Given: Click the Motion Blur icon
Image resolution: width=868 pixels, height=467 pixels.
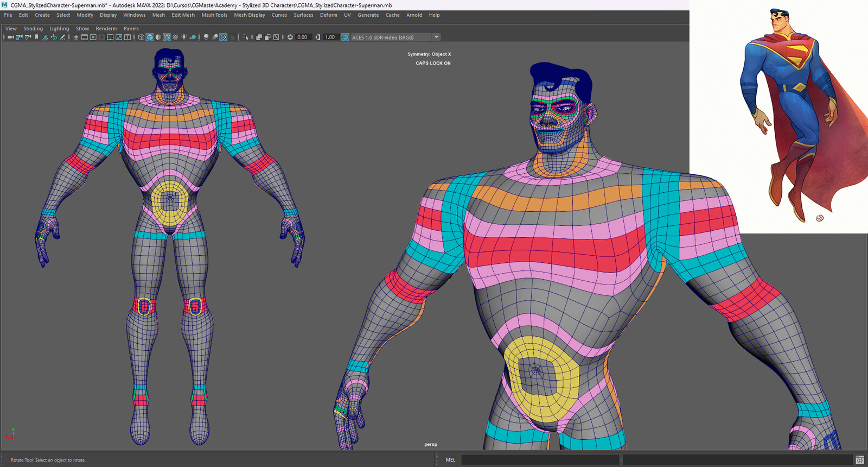Looking at the screenshot, I should 215,37.
